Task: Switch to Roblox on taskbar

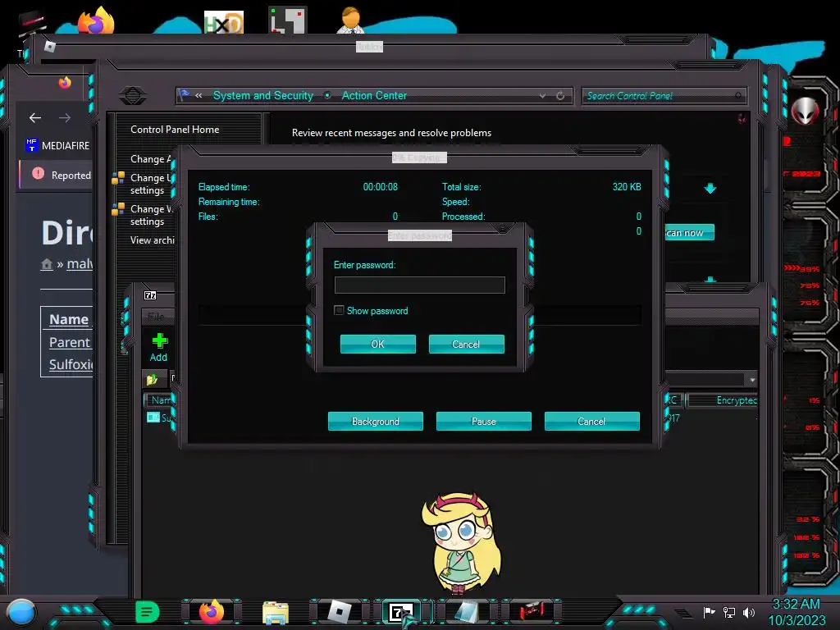Action: click(339, 612)
